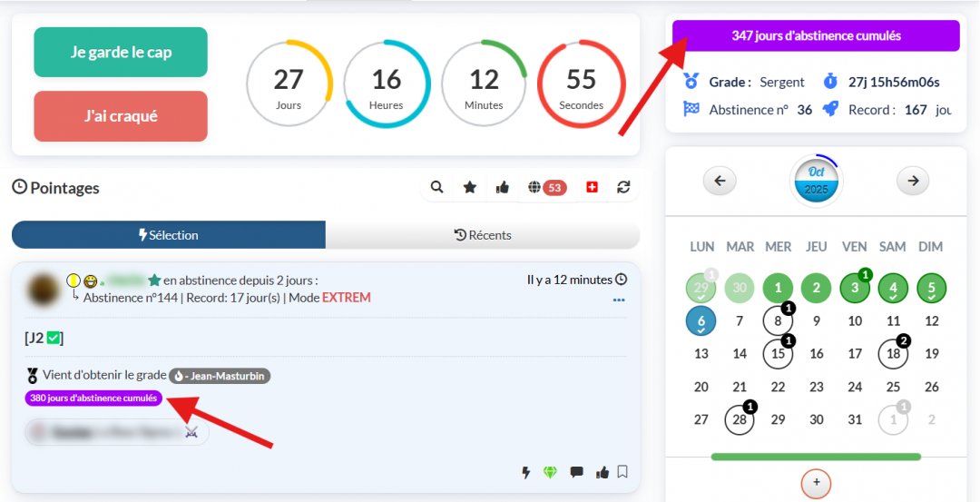The height and width of the screenshot is (502, 980).
Task: Refresh the Pointages feed
Action: [x=622, y=187]
